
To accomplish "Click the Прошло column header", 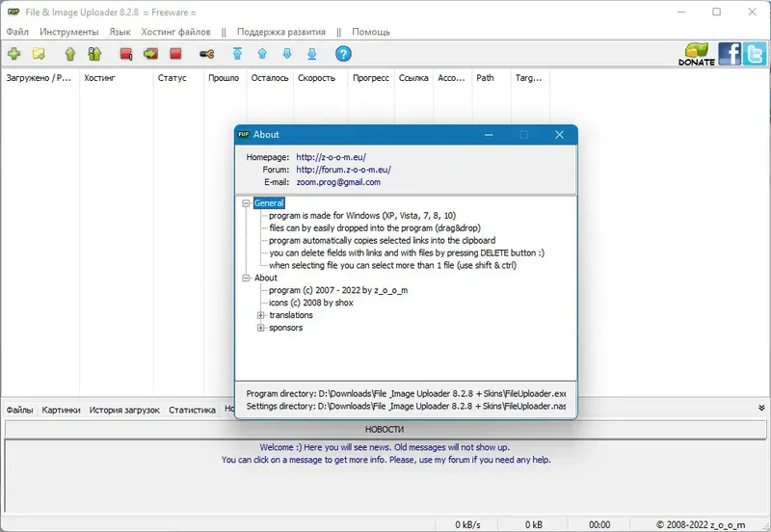I will point(225,78).
